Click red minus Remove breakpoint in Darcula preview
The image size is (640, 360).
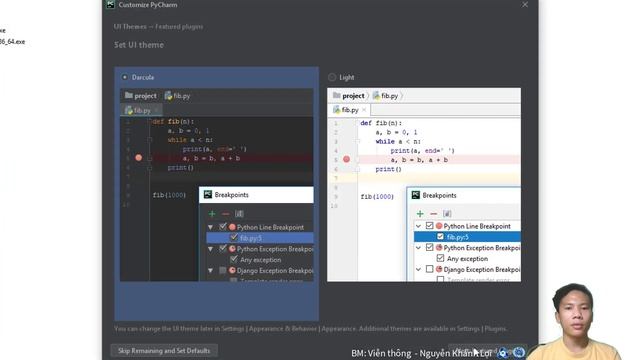coord(225,213)
